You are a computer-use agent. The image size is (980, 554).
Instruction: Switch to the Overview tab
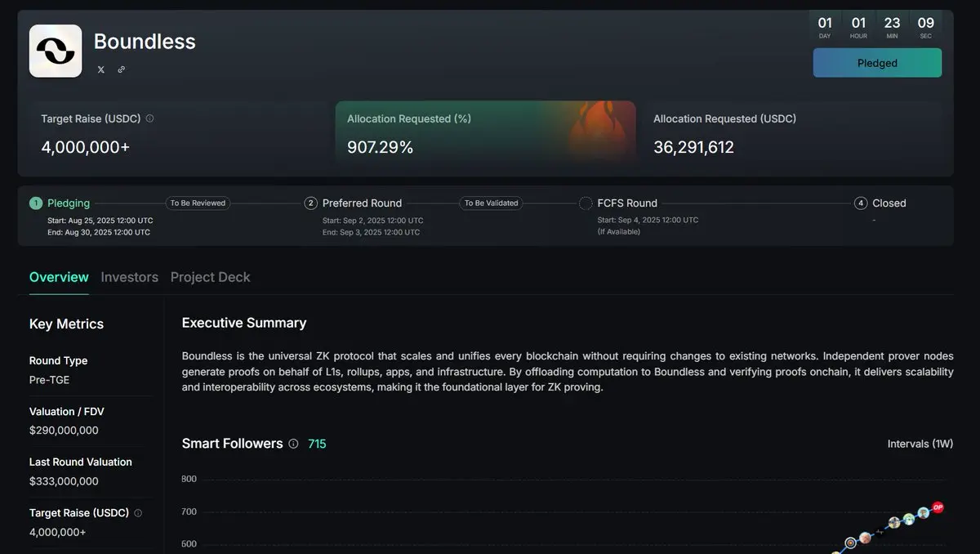(x=59, y=277)
